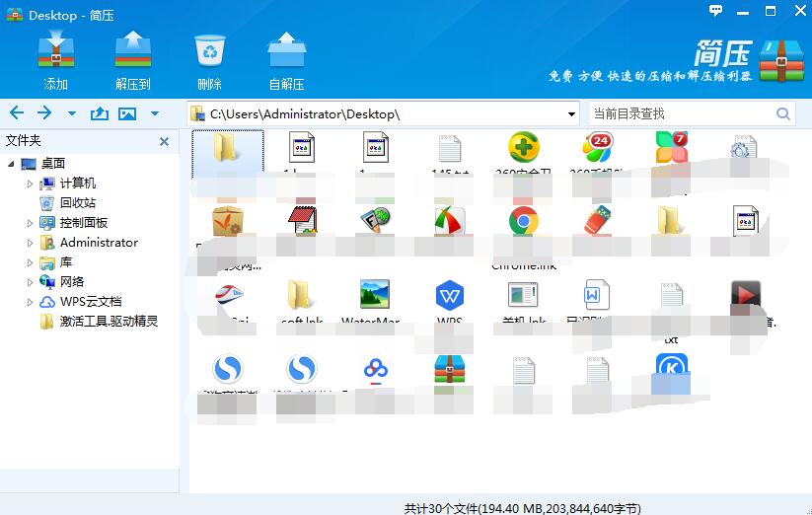Click the go up one folder icon
This screenshot has height=515, width=812.
coord(100,113)
